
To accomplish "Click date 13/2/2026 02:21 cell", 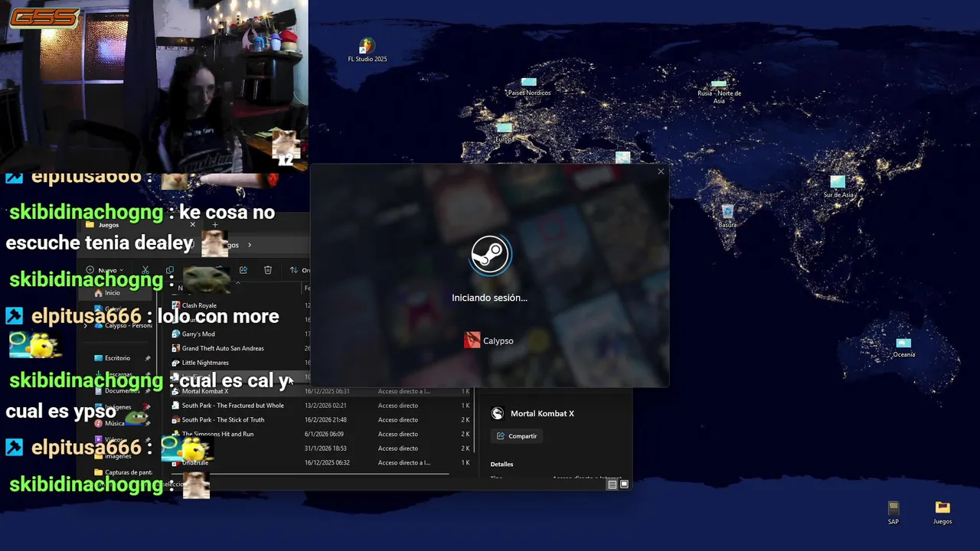I will [x=325, y=406].
